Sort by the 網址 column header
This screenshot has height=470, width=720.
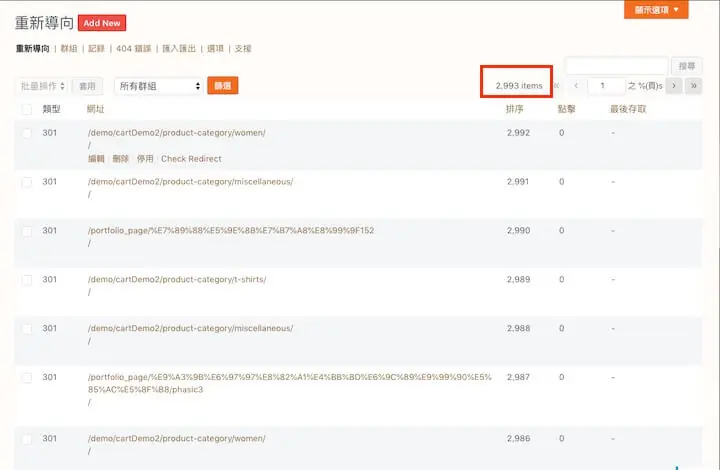click(x=96, y=109)
